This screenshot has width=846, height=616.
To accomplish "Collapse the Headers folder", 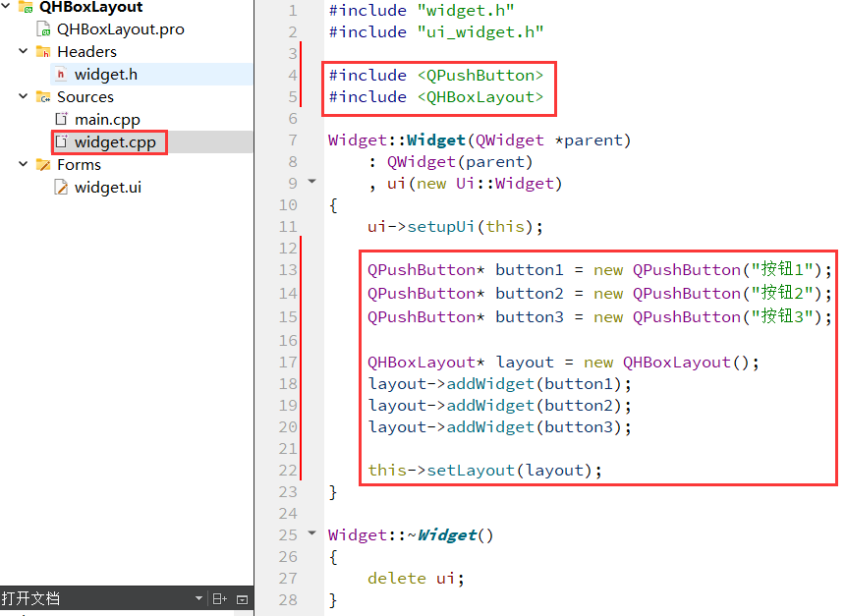I will 24,51.
